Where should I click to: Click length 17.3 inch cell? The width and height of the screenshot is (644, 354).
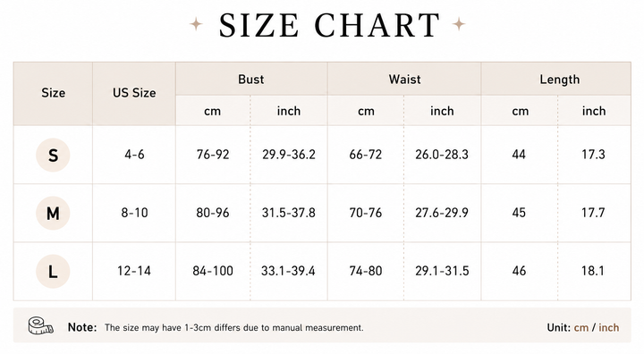pos(594,155)
